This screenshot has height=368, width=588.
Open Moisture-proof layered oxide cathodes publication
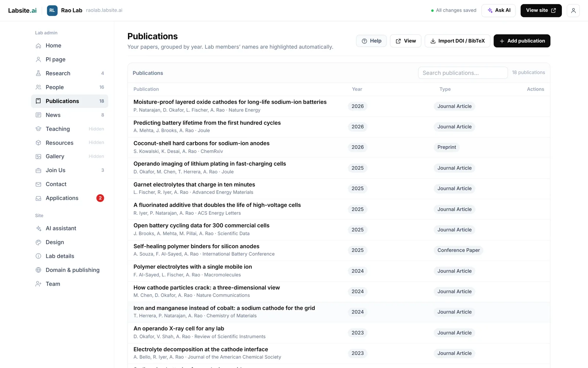tap(230, 102)
